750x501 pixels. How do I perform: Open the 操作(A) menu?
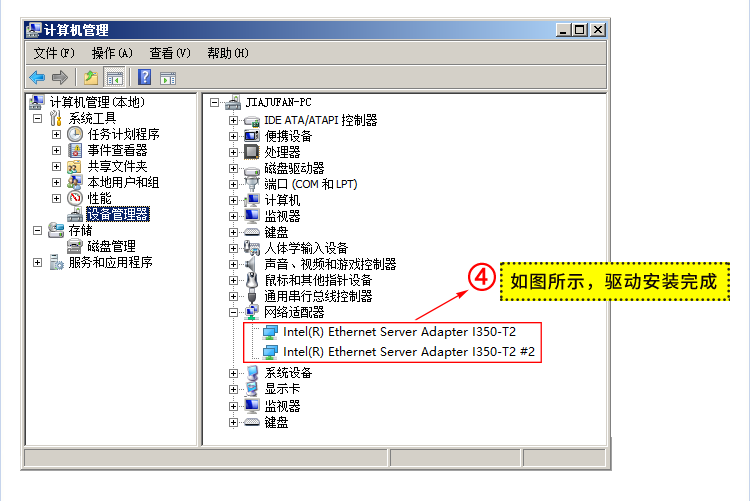(x=112, y=53)
